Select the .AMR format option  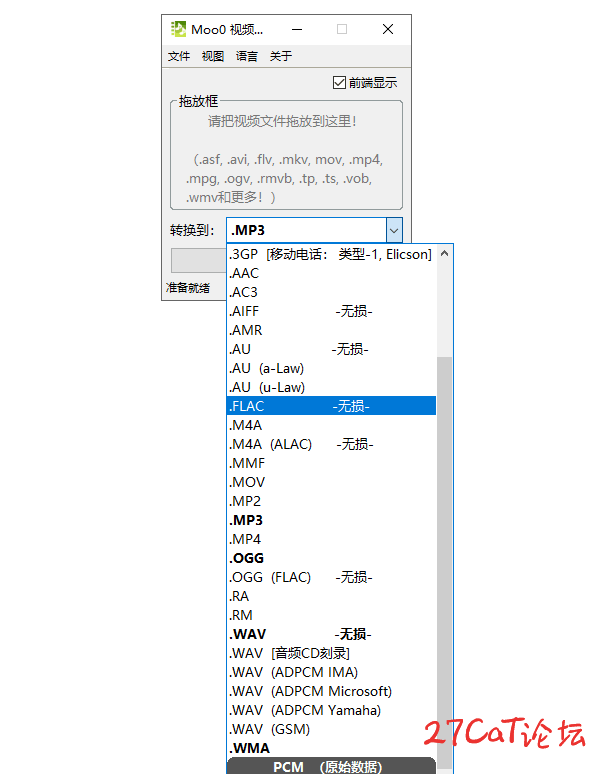coord(331,330)
